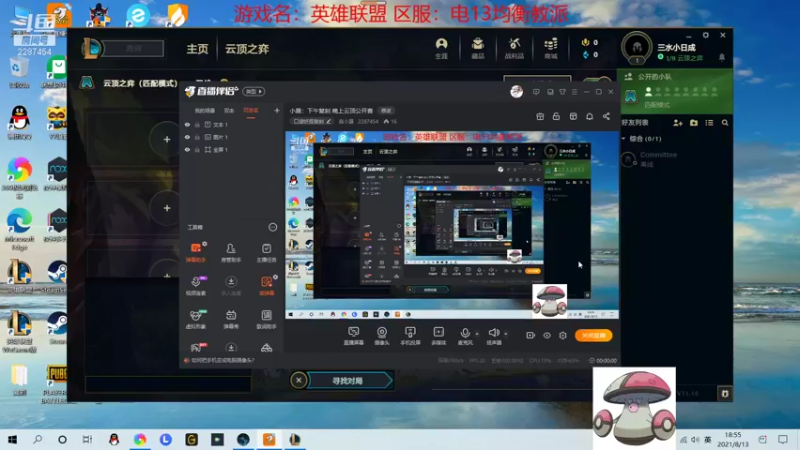The image size is (800, 450).
Task: Switch to the first scene tab
Action: [205, 111]
